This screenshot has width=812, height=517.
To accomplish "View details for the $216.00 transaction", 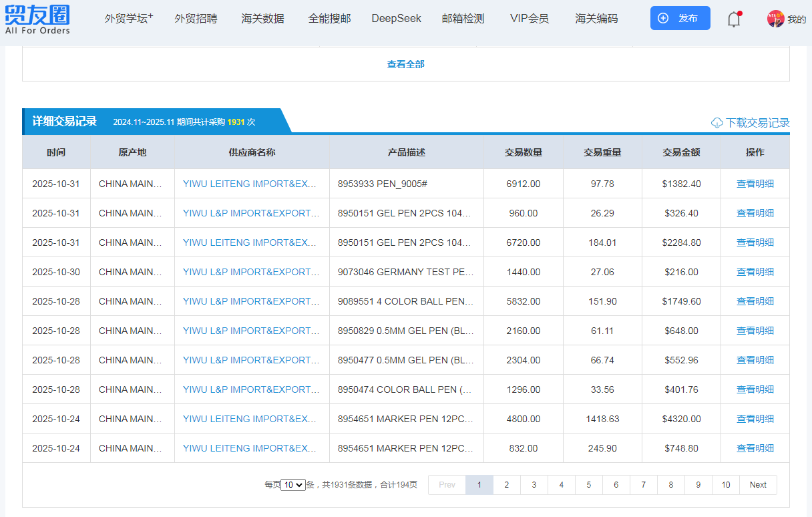I will [755, 272].
